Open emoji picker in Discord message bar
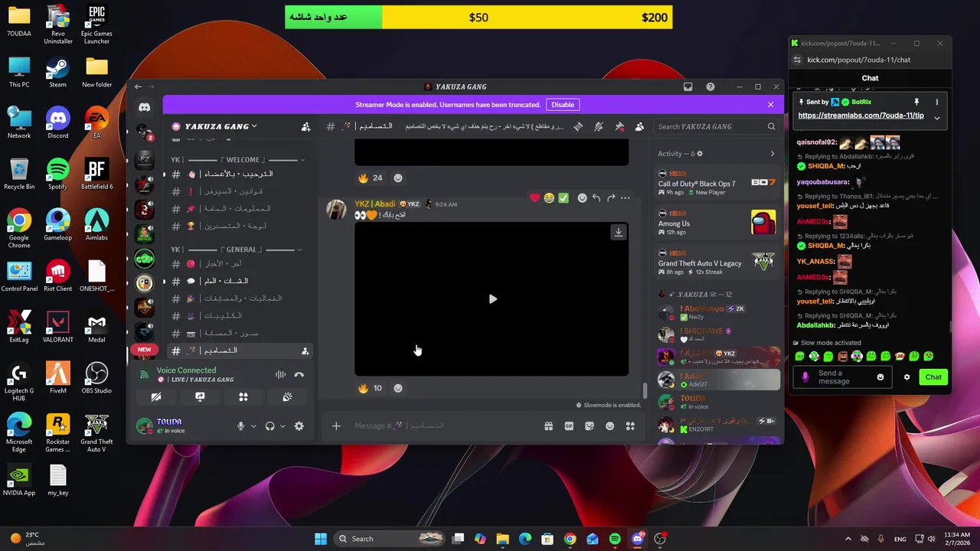The width and height of the screenshot is (980, 551). [x=610, y=425]
